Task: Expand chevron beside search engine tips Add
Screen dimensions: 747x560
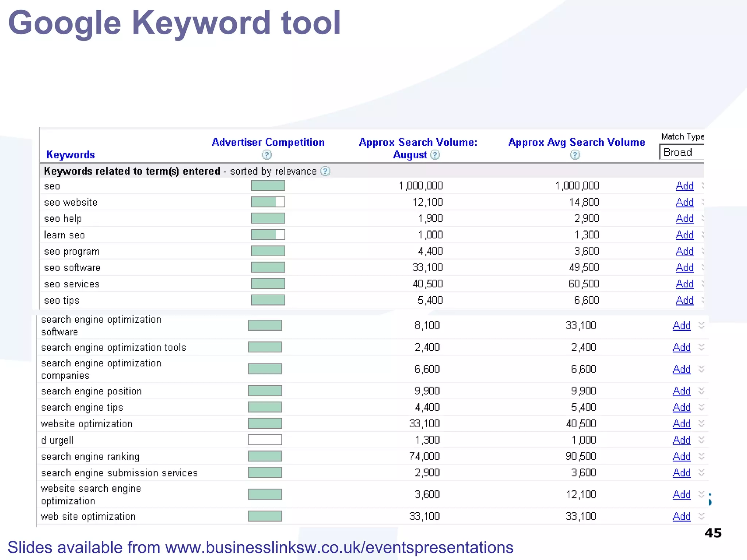Action: pyautogui.click(x=701, y=407)
